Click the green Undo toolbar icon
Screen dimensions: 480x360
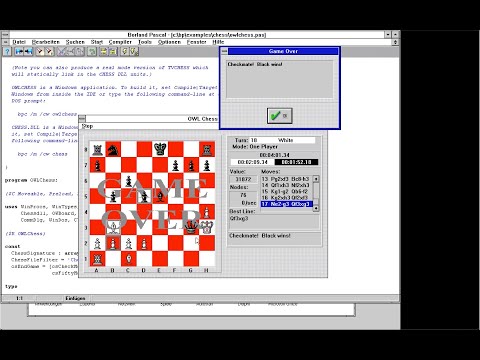point(92,51)
